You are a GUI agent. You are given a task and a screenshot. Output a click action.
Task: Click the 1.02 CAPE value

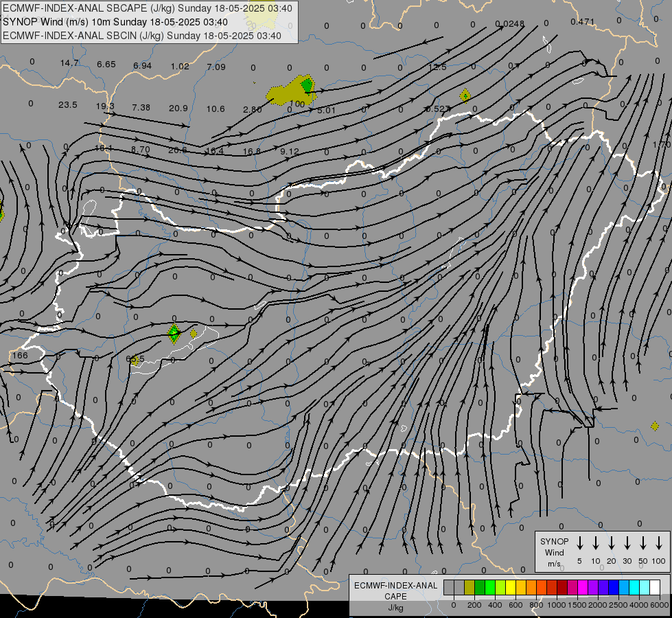pos(180,67)
